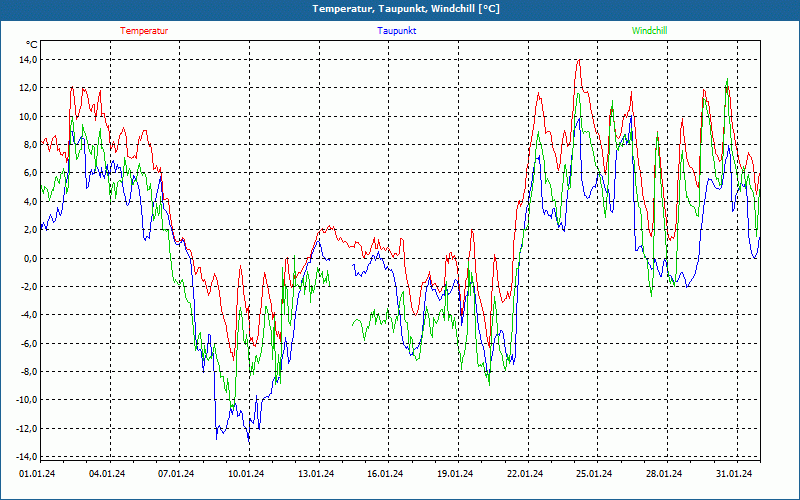Click the -2,0 y-axis label

29,286
